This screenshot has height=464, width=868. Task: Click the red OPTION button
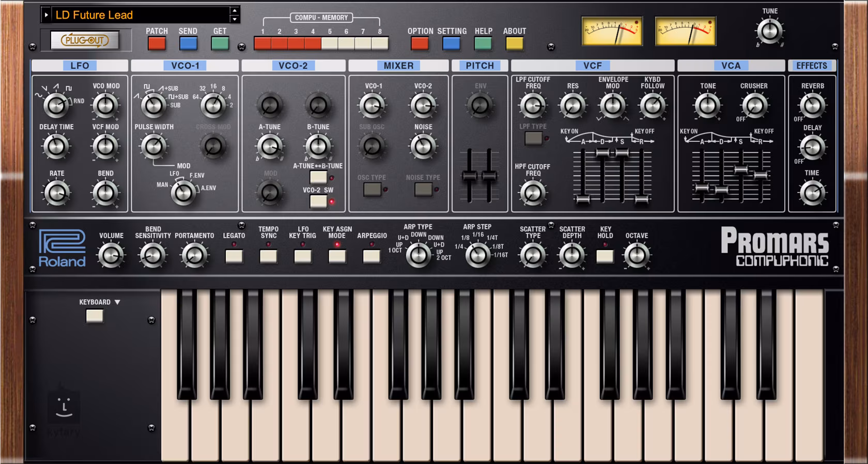coord(420,44)
